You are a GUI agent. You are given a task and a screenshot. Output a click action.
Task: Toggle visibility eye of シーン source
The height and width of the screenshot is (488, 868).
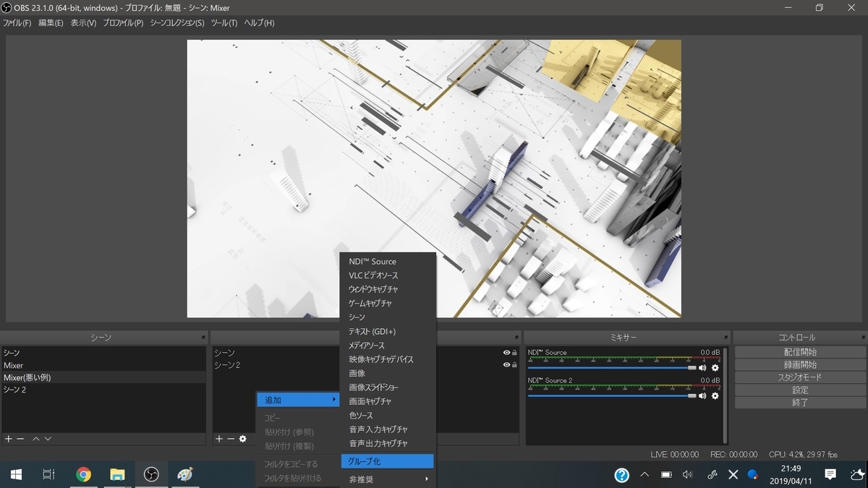click(x=506, y=353)
